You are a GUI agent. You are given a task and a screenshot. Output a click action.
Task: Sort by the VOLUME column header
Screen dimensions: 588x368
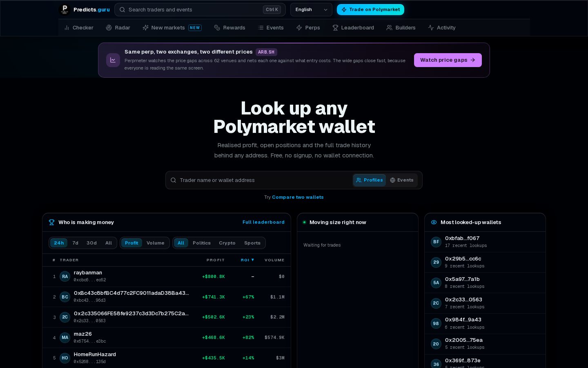[x=274, y=260]
